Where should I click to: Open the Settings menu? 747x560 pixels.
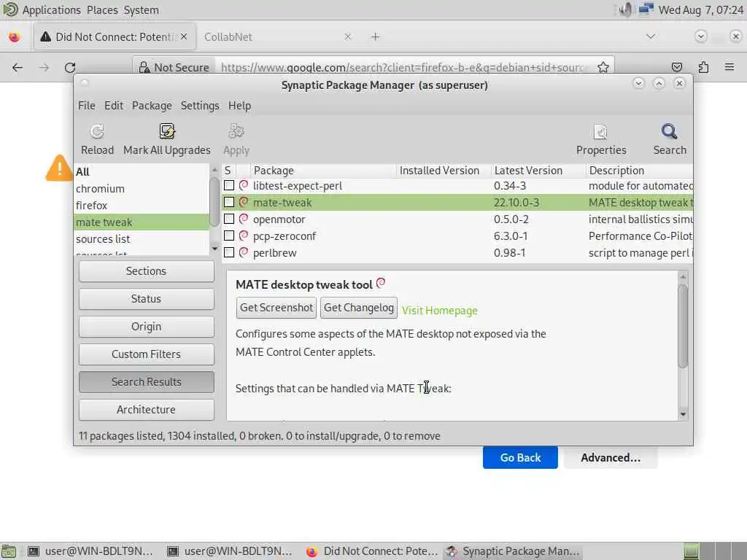tap(200, 106)
